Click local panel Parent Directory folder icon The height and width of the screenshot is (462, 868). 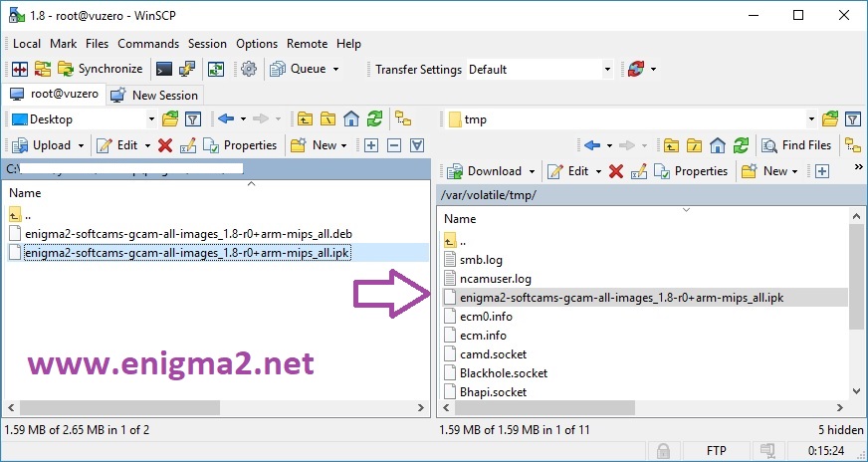point(305,118)
